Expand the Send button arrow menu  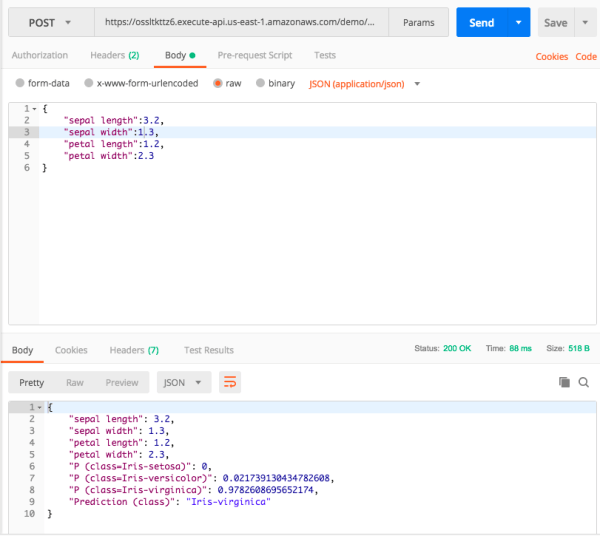[x=518, y=23]
